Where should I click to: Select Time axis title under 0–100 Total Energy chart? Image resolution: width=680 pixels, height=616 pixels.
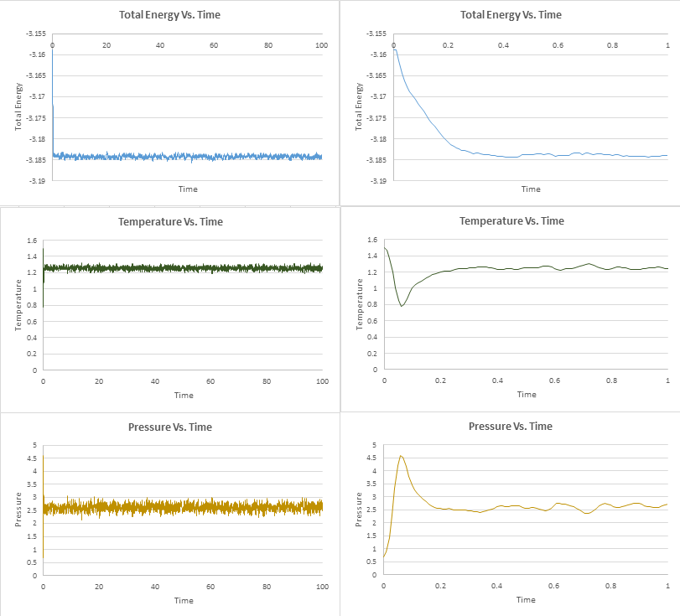tap(188, 189)
